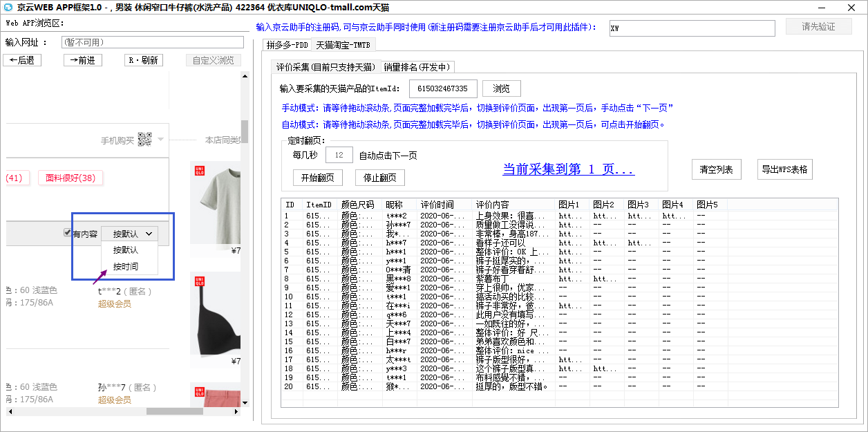868x432 pixels.
Task: Click the 清空列表 button
Action: (716, 169)
